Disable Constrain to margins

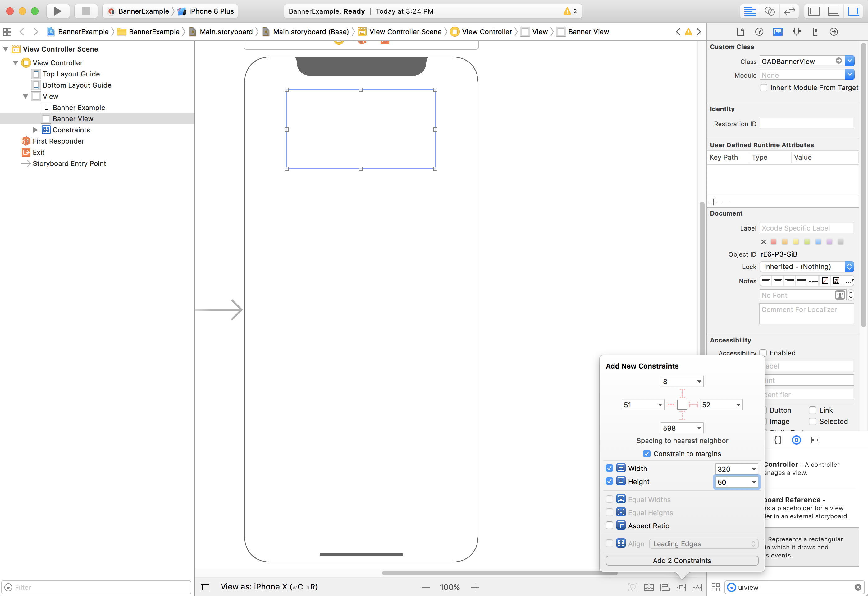(646, 454)
